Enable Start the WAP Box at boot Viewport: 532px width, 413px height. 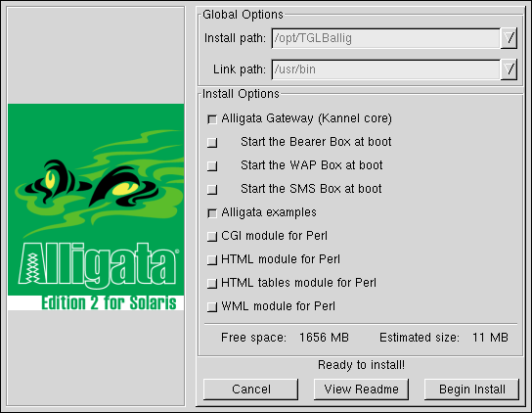pyautogui.click(x=212, y=166)
